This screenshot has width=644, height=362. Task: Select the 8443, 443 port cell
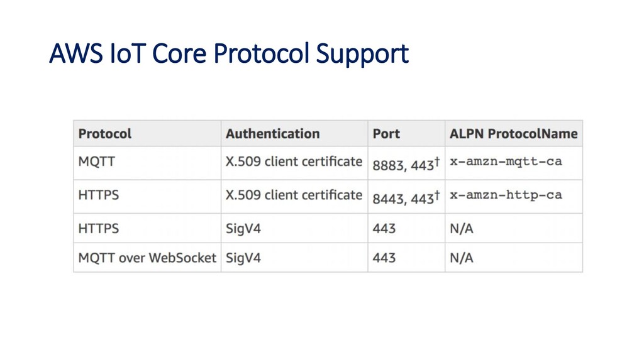406,197
